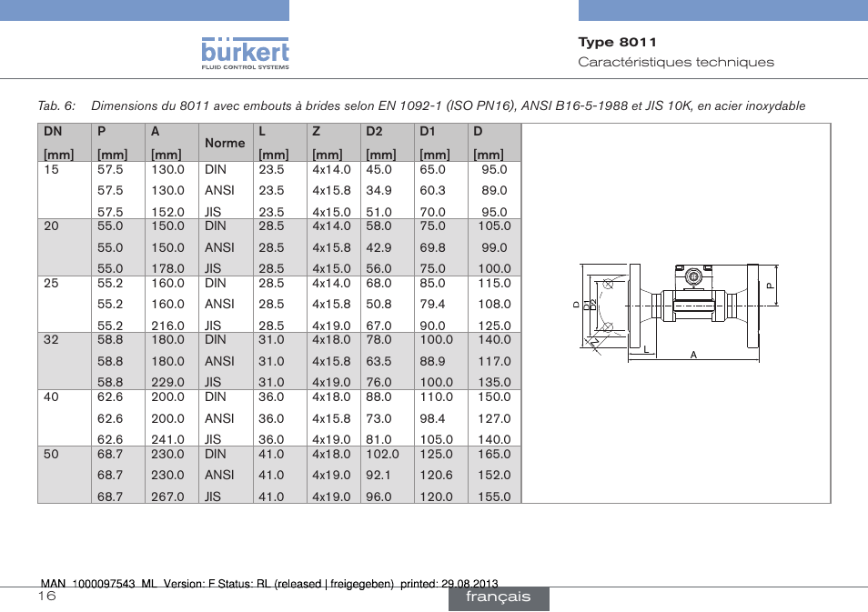This screenshot has width=868, height=612.
Task: Click the D value '99.0'
Action: coord(494,247)
